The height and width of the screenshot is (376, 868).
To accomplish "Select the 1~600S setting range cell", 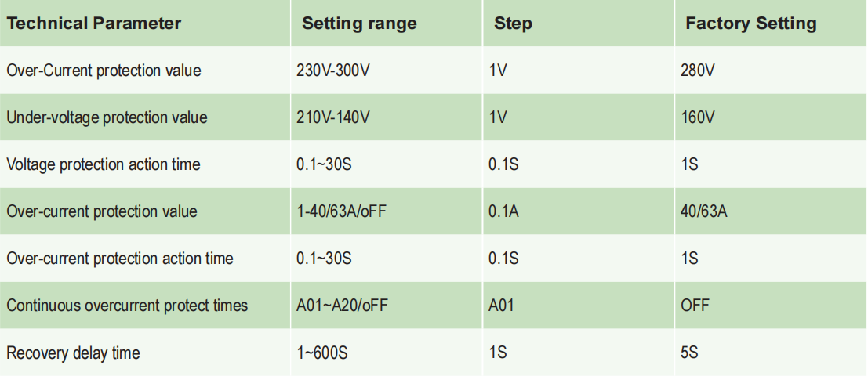I will click(321, 353).
